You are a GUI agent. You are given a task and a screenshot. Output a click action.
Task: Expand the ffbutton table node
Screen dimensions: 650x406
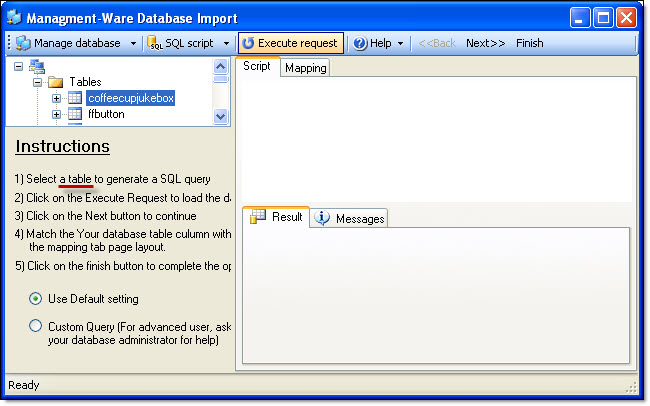56,114
